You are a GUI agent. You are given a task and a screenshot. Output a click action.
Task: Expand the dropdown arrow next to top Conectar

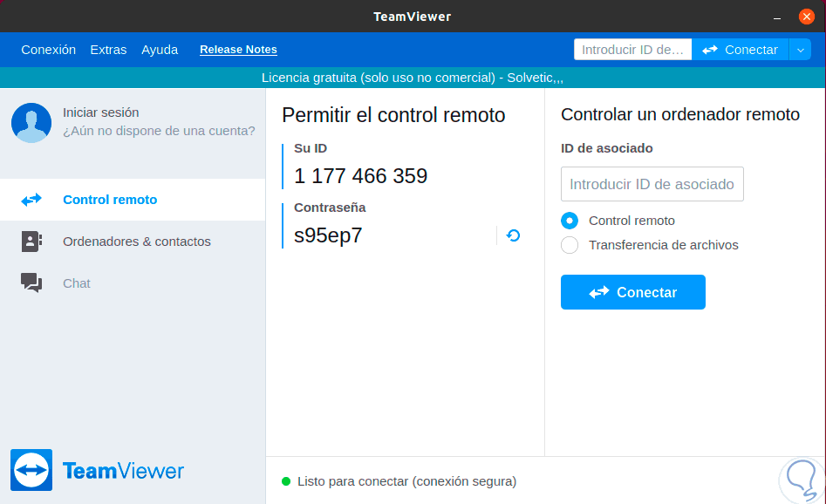pos(800,50)
